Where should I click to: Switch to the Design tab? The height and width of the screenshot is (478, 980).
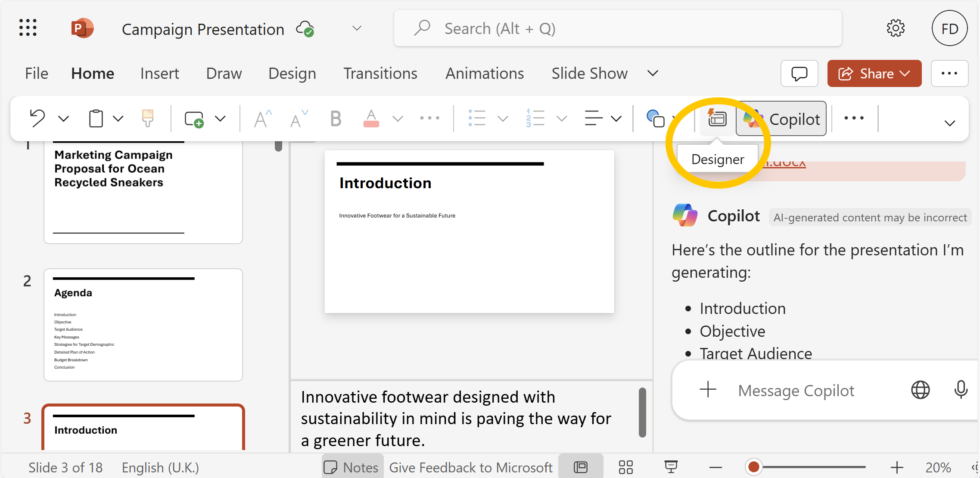tap(292, 74)
